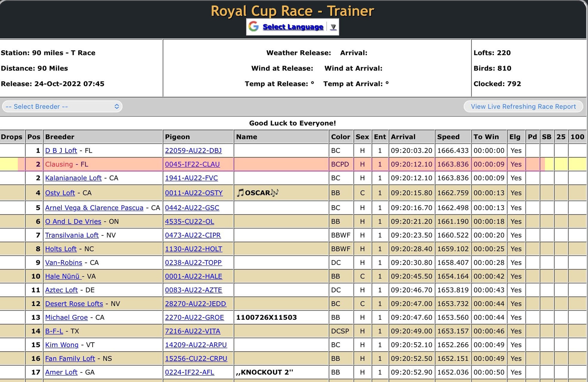Open pigeon 0224-IF22-AFL
This screenshot has height=382, width=588.
(x=189, y=372)
